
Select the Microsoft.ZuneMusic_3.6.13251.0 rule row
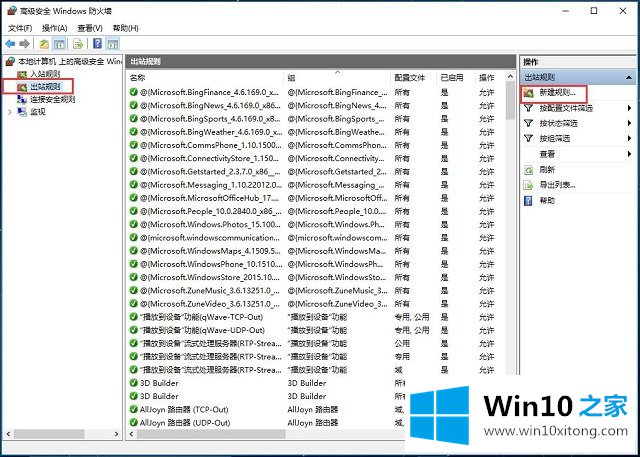point(316,290)
